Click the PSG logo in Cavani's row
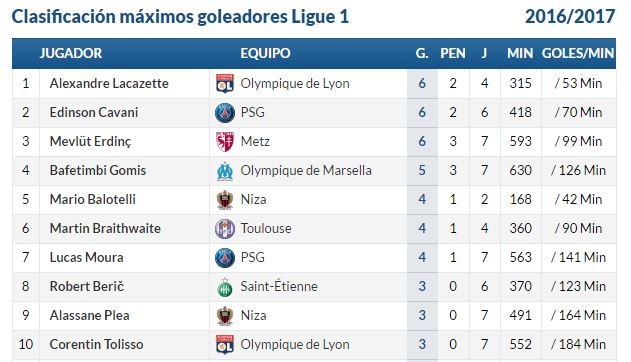 pyautogui.click(x=225, y=113)
